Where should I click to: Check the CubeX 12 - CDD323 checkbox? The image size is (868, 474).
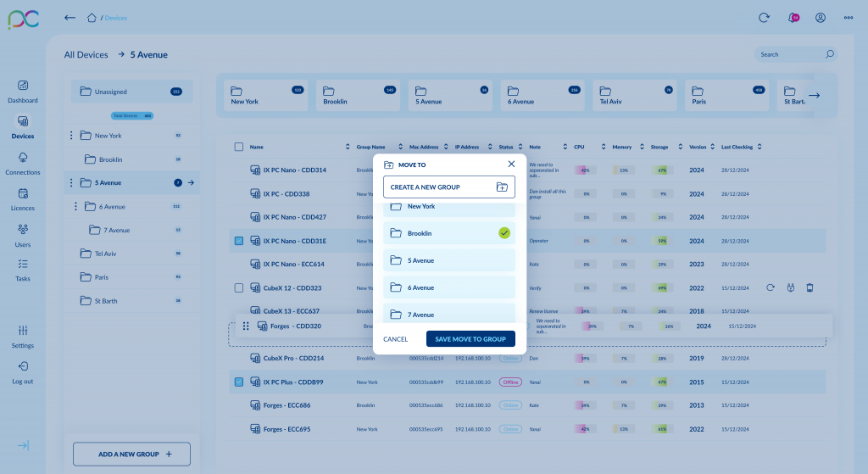238,288
